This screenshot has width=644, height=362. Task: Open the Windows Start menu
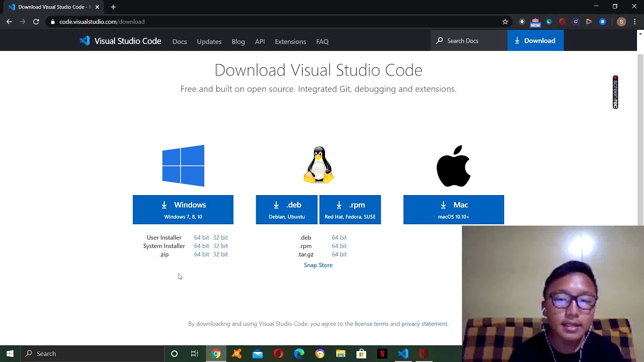10,353
